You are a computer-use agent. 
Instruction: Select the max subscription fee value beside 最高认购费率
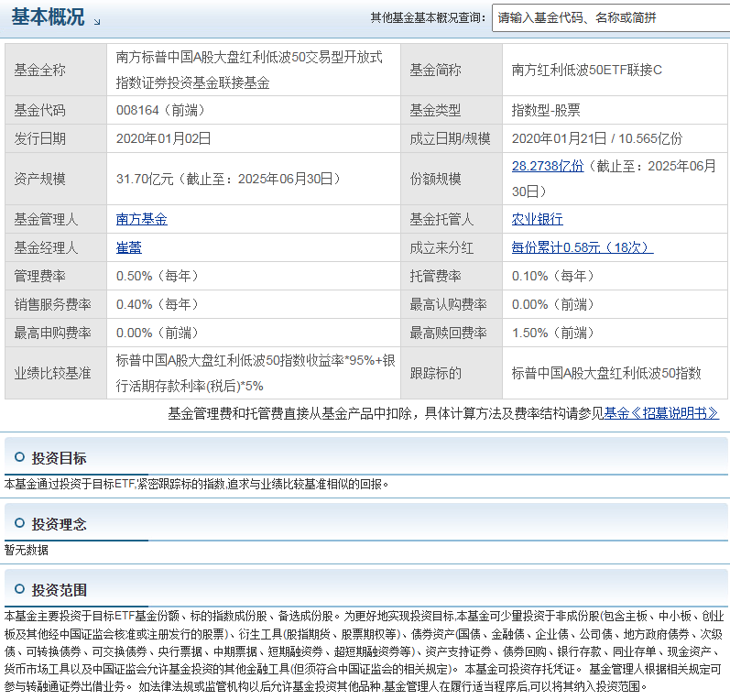(553, 304)
